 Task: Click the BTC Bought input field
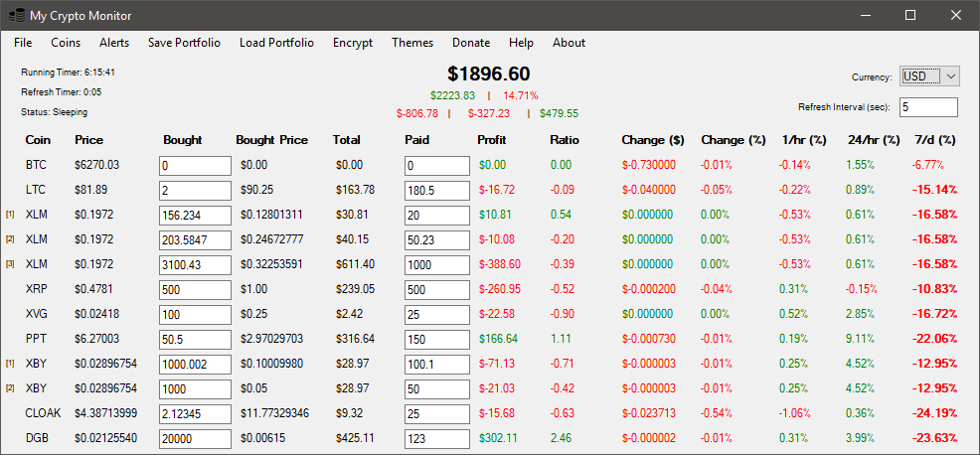tap(195, 166)
